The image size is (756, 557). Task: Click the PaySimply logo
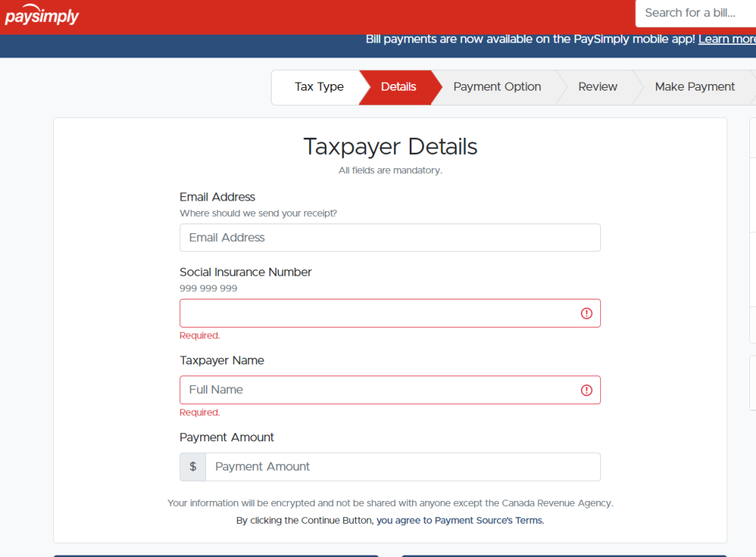point(42,16)
